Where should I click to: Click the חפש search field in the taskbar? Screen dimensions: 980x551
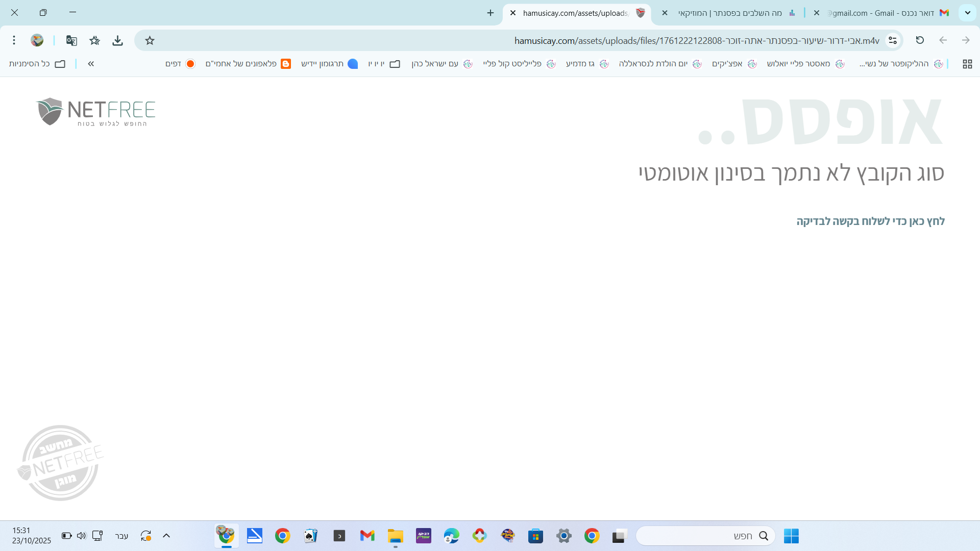pyautogui.click(x=704, y=536)
